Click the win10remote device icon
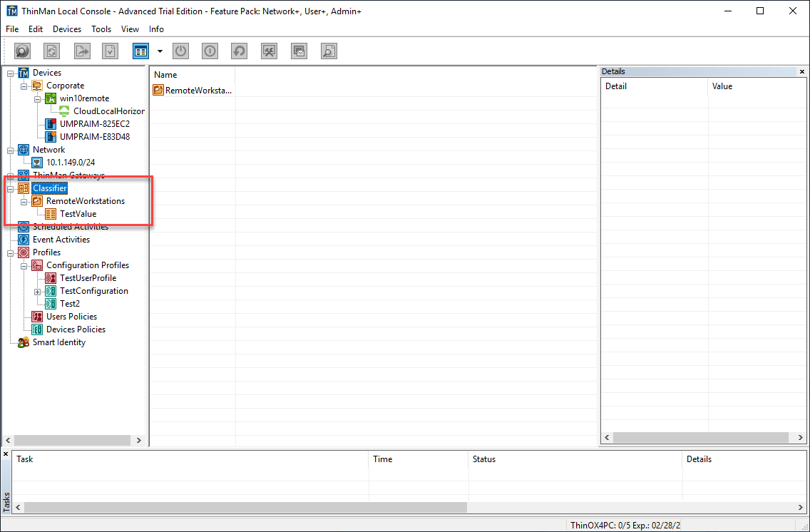 pyautogui.click(x=51, y=98)
